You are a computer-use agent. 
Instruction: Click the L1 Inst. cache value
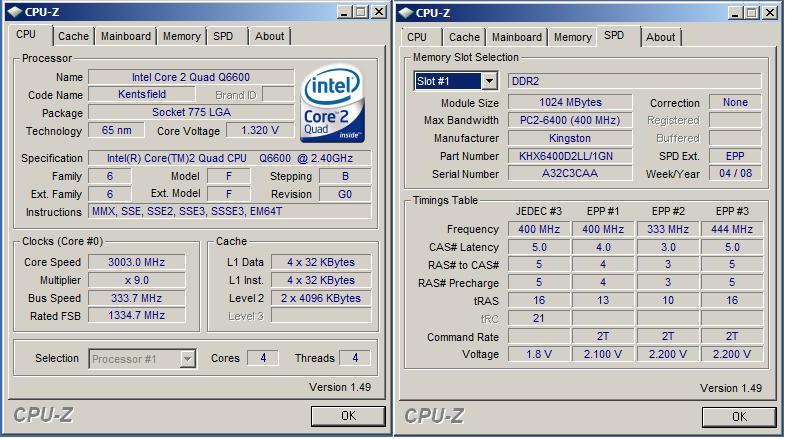click(321, 280)
